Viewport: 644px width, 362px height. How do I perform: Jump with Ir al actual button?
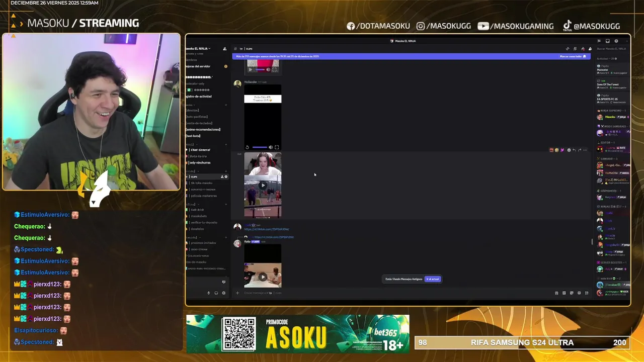(x=433, y=279)
